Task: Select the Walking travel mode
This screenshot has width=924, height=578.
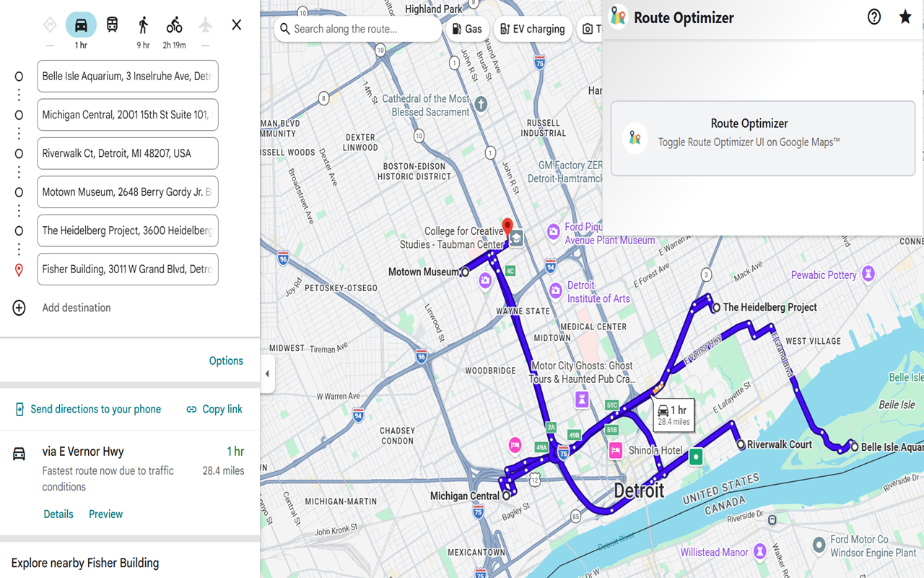Action: pyautogui.click(x=143, y=25)
